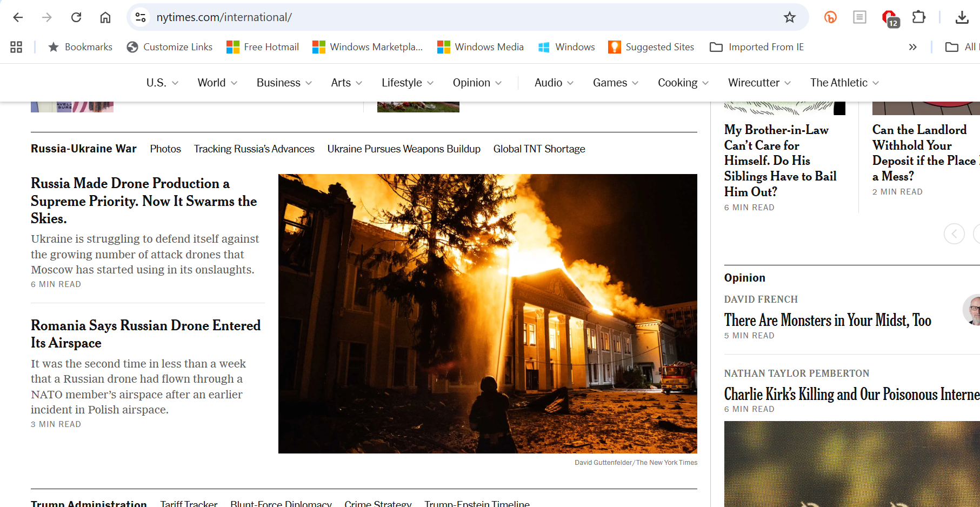Screen dimensions: 980x507
Task: Open the Downloads panel
Action: click(962, 17)
